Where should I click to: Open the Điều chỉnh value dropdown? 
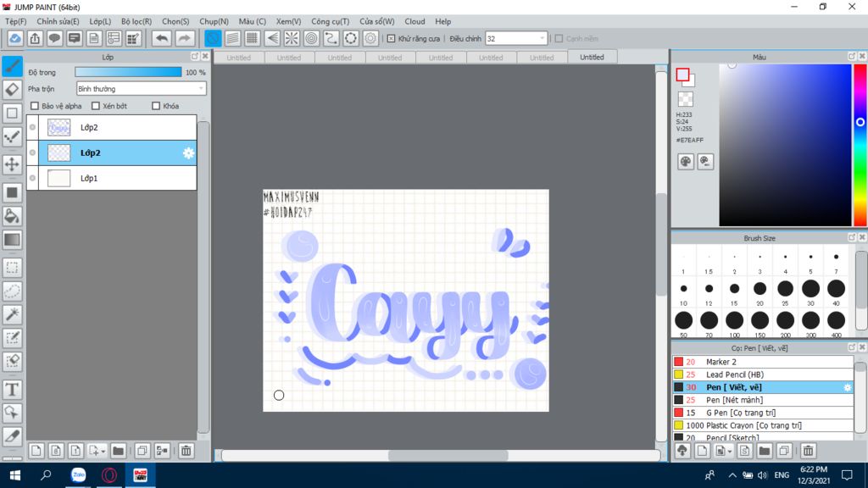coord(516,39)
